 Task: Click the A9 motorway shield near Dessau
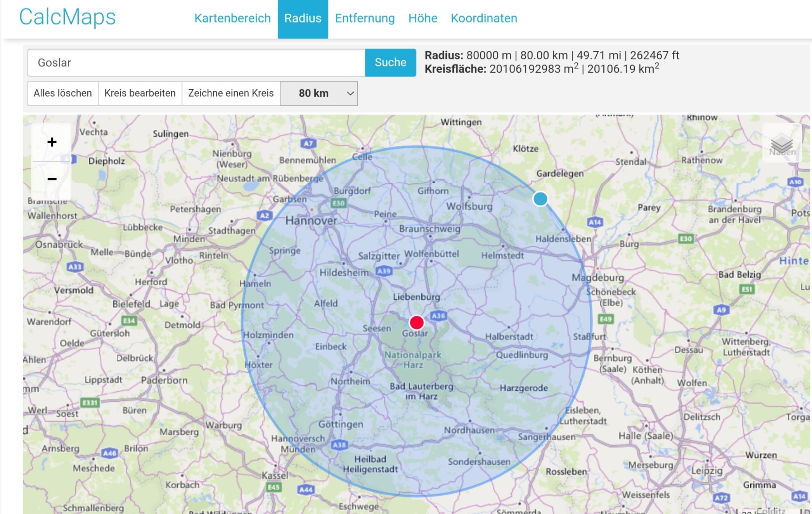point(721,310)
